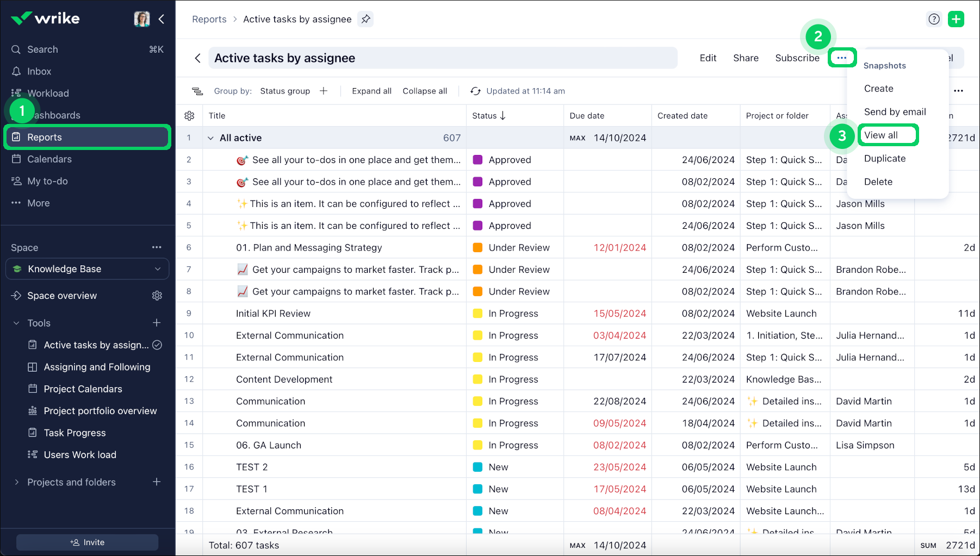The height and width of the screenshot is (556, 980).
Task: Expand Projects and folders section
Action: [x=16, y=482]
